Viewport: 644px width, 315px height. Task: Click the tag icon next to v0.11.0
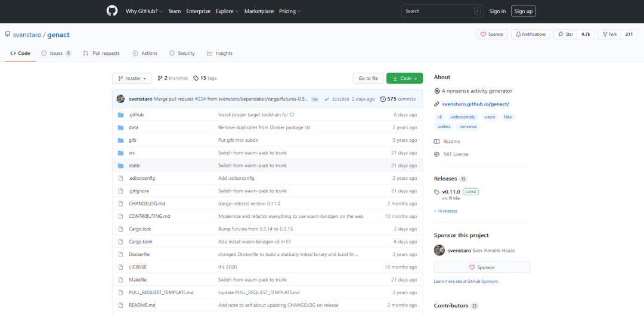pos(436,192)
